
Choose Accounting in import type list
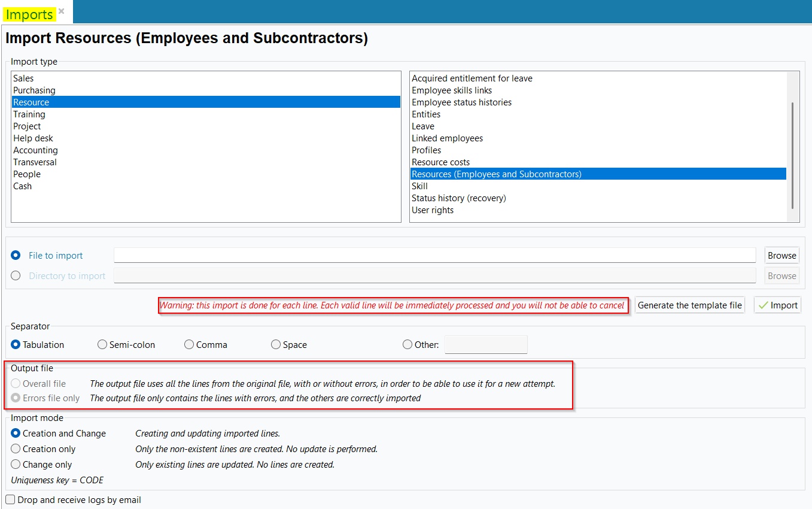pyautogui.click(x=36, y=150)
